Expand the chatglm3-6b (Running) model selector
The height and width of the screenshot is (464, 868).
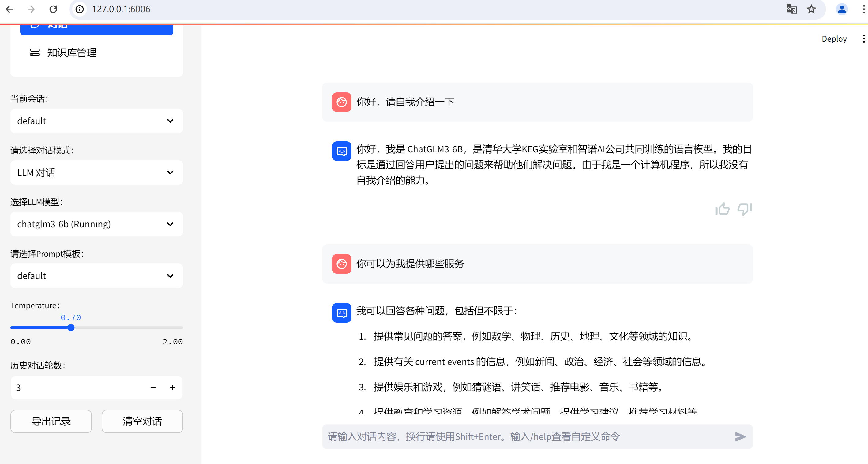point(96,224)
